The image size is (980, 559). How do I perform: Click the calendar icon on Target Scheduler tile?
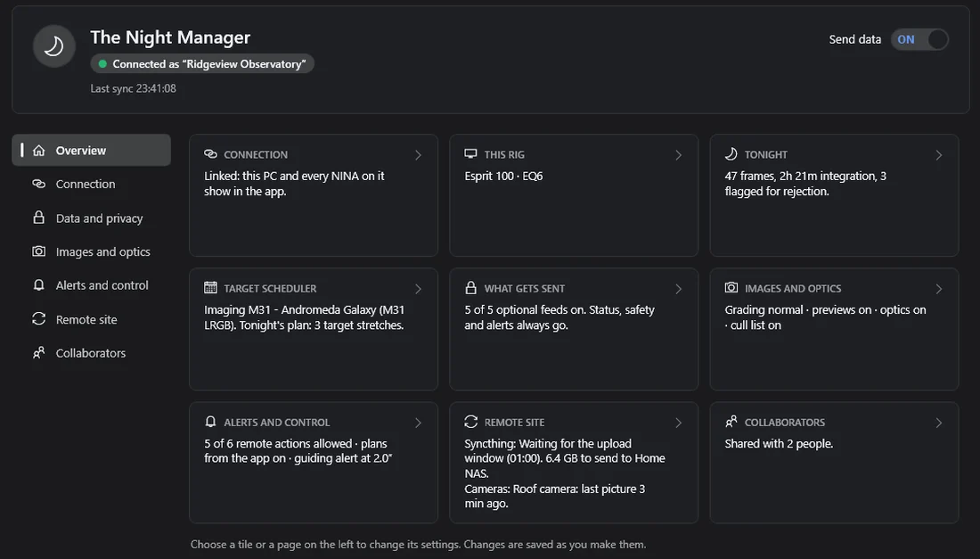pyautogui.click(x=210, y=288)
